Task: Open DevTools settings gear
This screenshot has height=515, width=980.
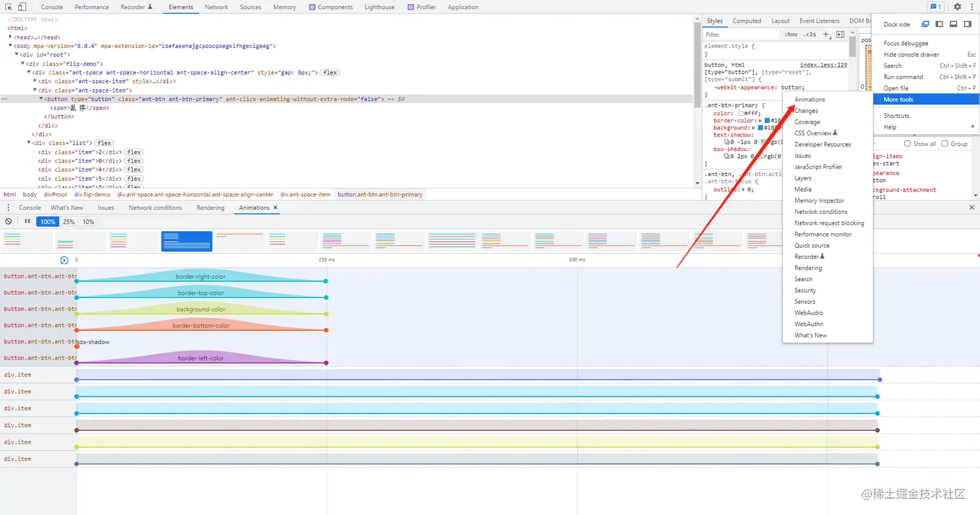Action: (x=957, y=7)
